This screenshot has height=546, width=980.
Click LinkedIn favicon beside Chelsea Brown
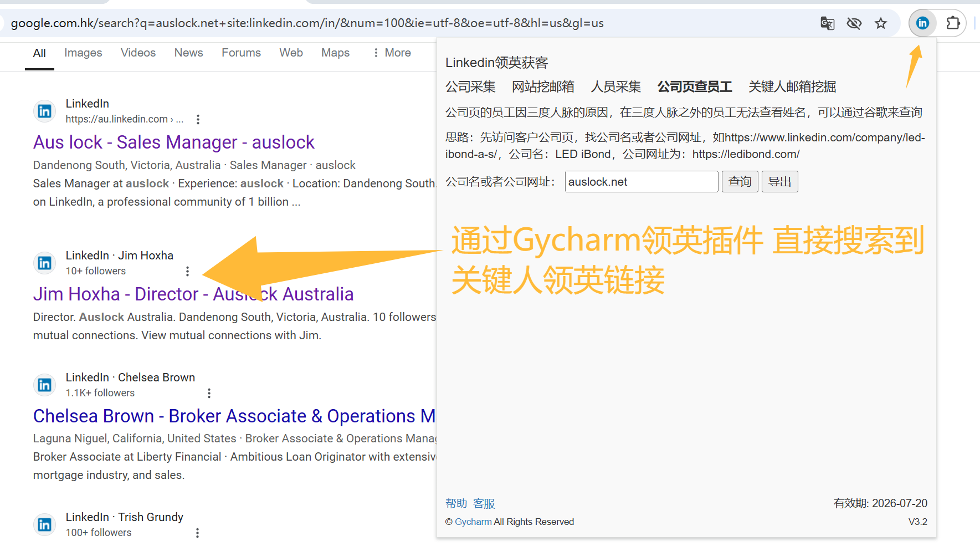pos(44,385)
